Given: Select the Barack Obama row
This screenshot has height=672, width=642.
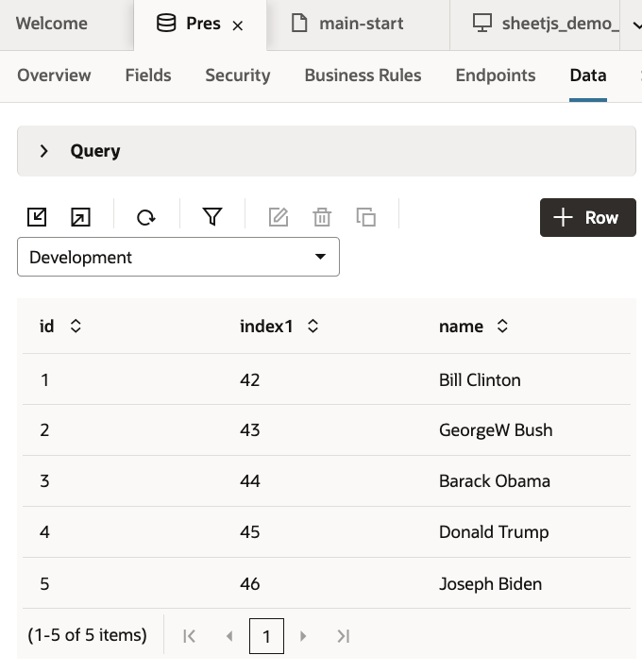Looking at the screenshot, I should 494,481.
